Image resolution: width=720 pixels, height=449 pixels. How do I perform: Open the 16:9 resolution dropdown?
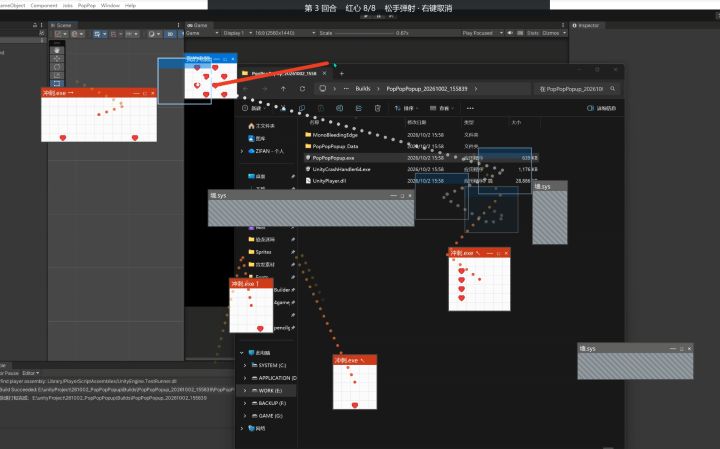point(285,33)
